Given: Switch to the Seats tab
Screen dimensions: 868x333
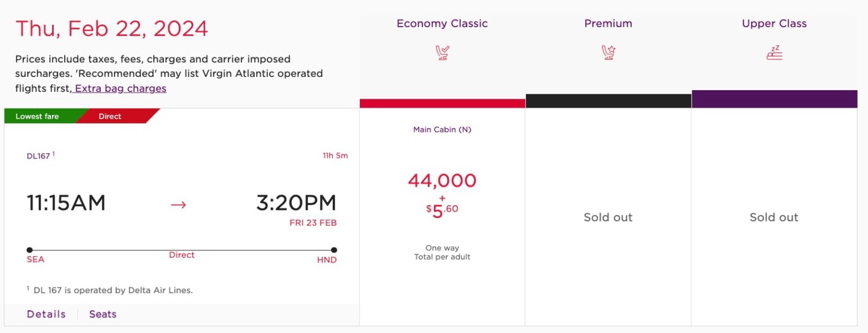Looking at the screenshot, I should [x=102, y=314].
